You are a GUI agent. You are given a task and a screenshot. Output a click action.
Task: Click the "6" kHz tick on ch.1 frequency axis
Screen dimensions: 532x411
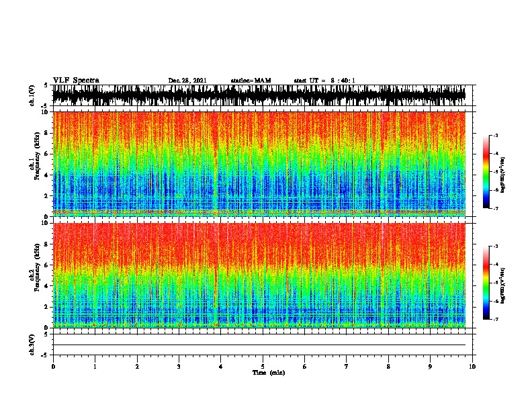tap(47, 154)
